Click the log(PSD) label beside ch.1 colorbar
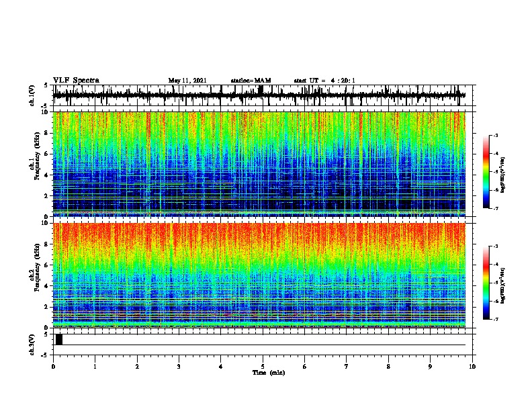 [x=502, y=175]
